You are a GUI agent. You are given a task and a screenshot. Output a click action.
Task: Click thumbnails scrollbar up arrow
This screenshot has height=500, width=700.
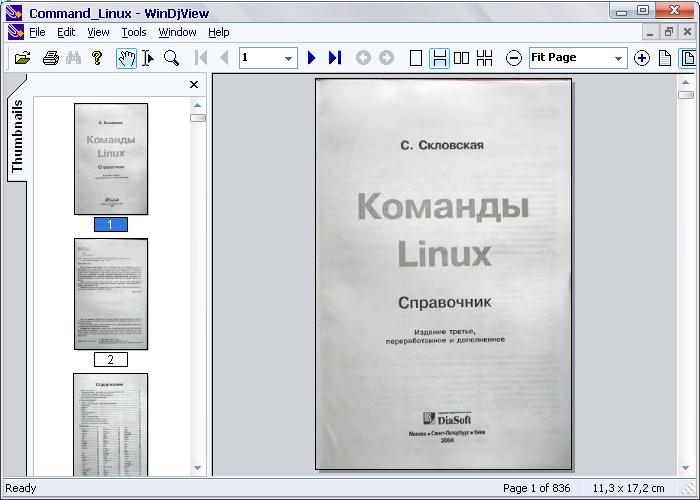[x=197, y=105]
